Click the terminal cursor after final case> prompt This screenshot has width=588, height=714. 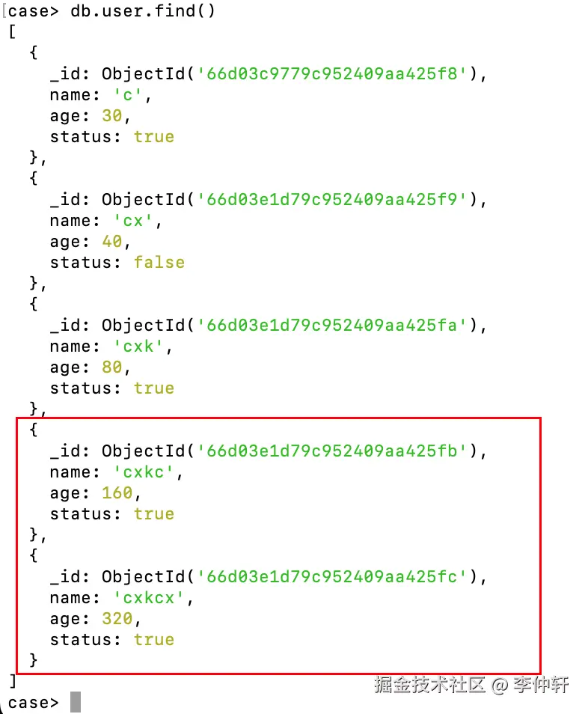[x=76, y=702]
